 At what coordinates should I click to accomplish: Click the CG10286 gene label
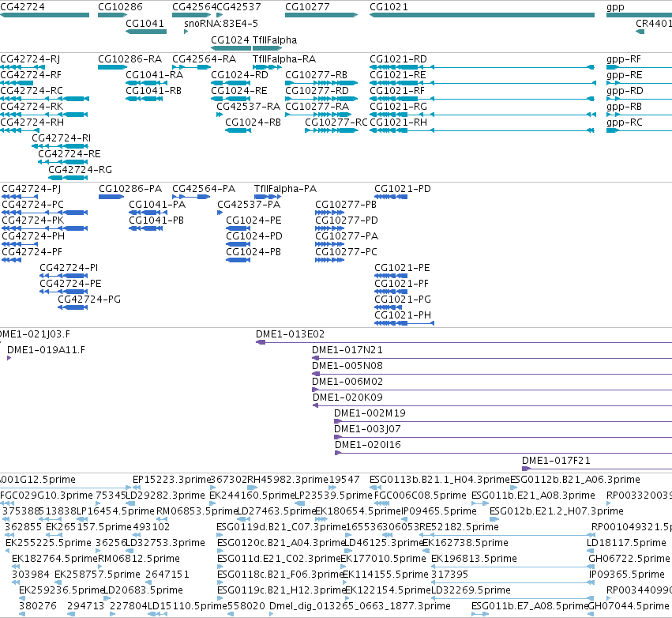coord(120,7)
